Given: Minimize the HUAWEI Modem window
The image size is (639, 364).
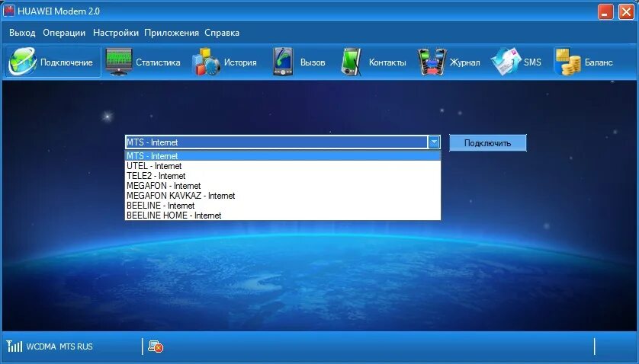Looking at the screenshot, I should pyautogui.click(x=605, y=12).
